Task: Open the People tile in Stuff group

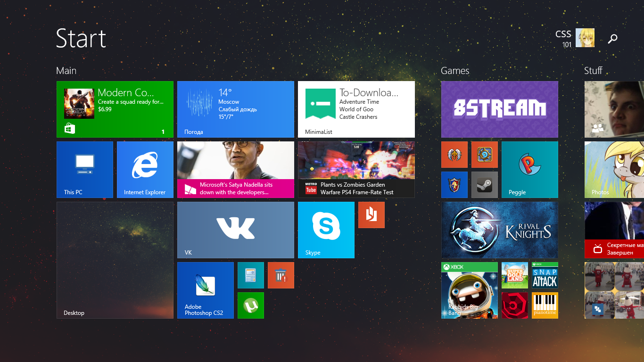Action: tap(614, 109)
